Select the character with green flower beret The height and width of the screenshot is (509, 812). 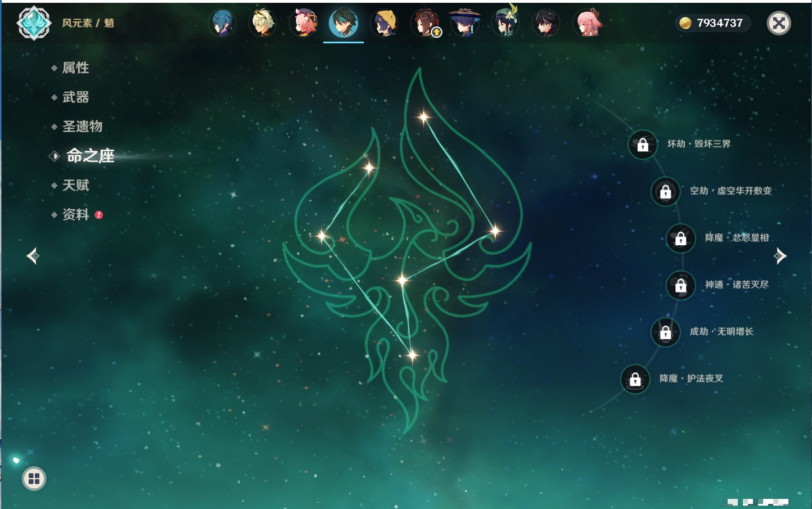coord(506,24)
